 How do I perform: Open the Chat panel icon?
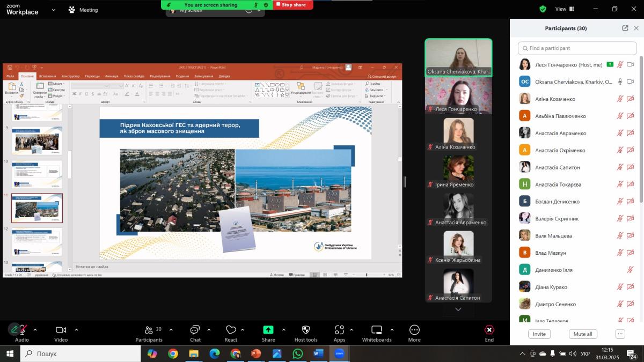point(195,330)
